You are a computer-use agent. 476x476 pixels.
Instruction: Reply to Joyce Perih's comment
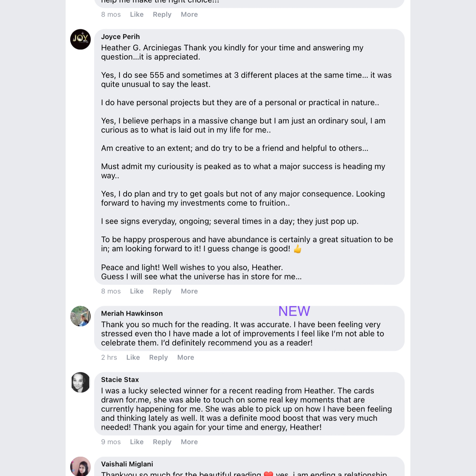point(162,291)
